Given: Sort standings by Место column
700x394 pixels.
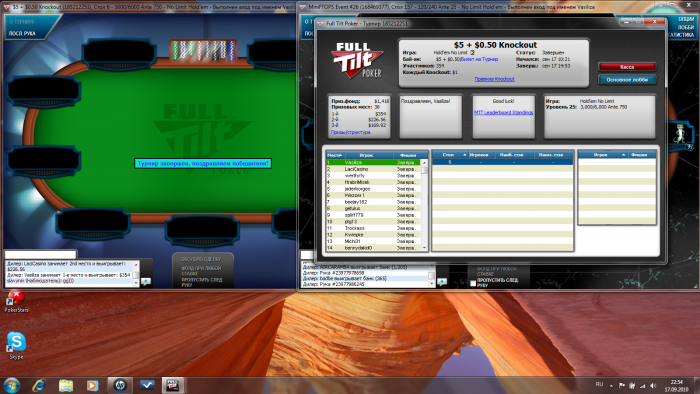Looking at the screenshot, I should tap(335, 155).
